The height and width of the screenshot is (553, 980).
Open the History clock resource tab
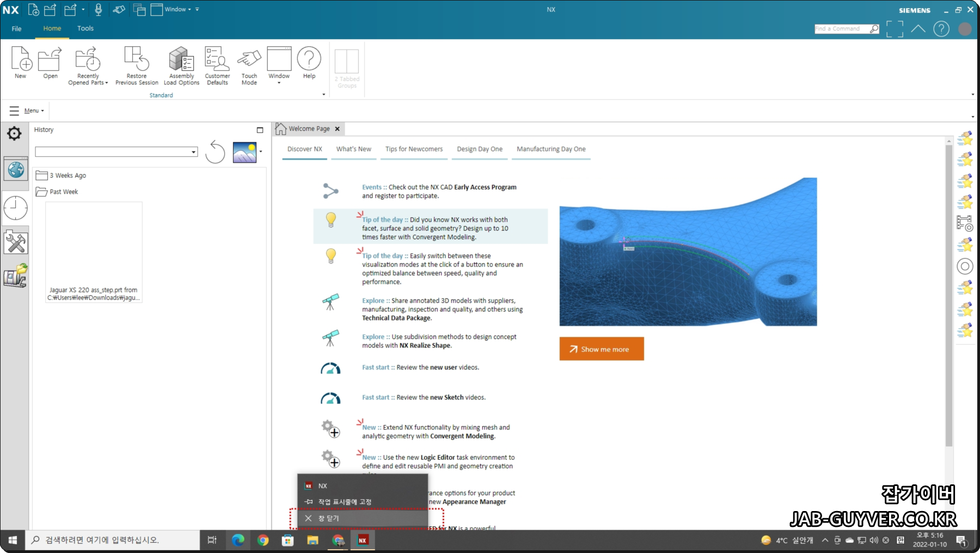coord(16,208)
